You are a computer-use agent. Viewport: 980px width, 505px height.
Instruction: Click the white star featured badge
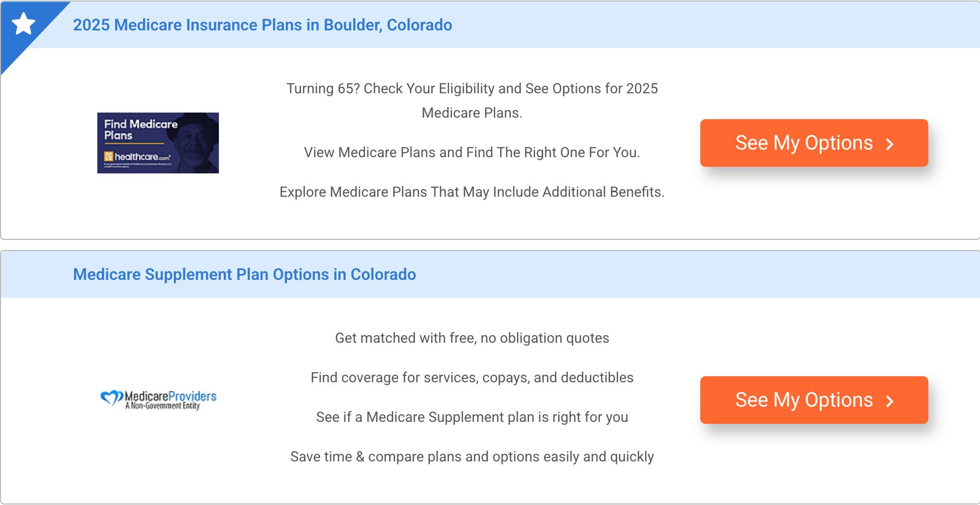click(x=23, y=24)
